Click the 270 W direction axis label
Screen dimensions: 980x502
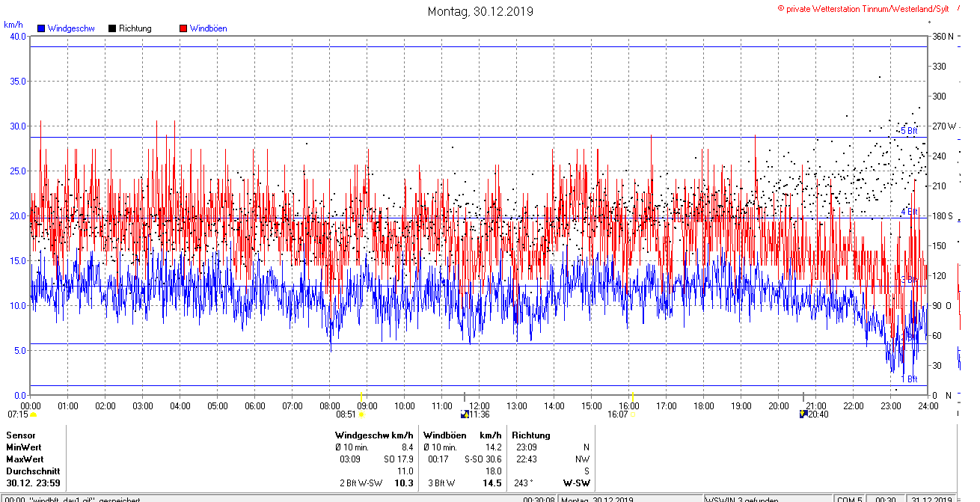(943, 126)
